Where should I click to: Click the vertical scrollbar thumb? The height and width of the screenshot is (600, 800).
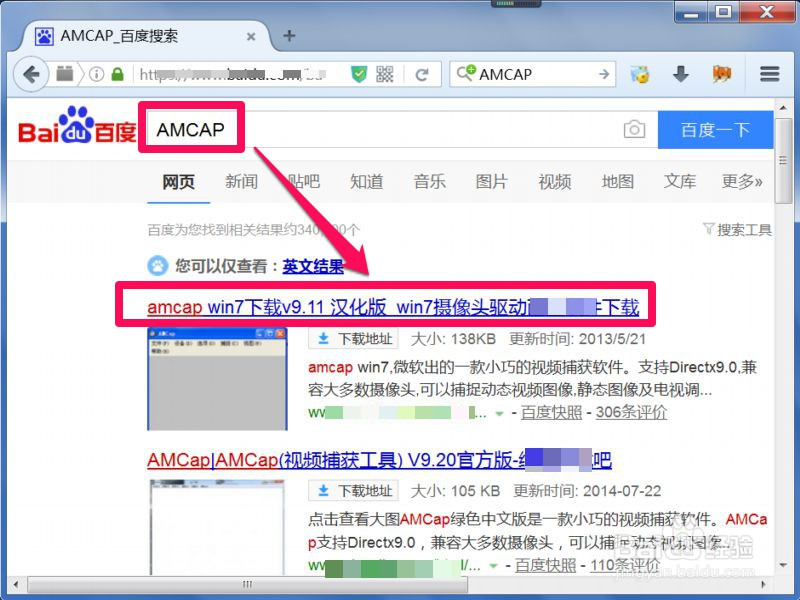[x=783, y=161]
